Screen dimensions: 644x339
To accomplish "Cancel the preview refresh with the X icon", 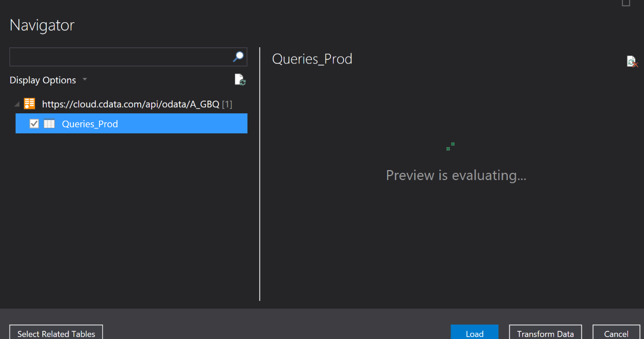I will (x=631, y=61).
